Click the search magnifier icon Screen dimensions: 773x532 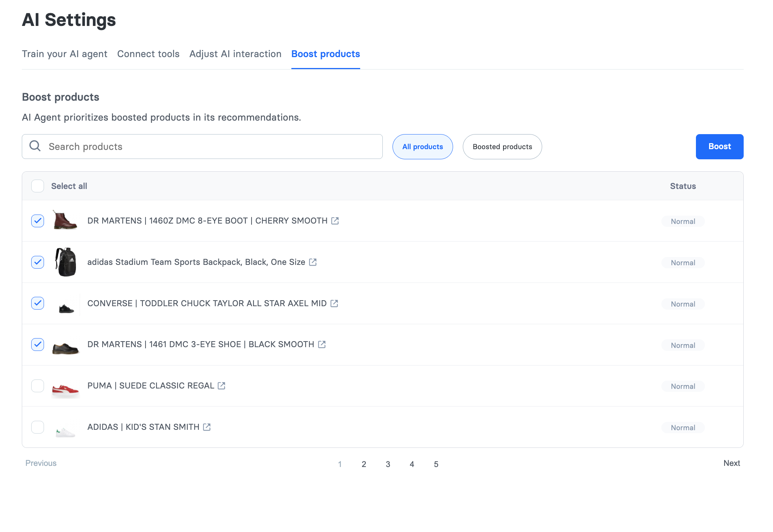tap(35, 146)
